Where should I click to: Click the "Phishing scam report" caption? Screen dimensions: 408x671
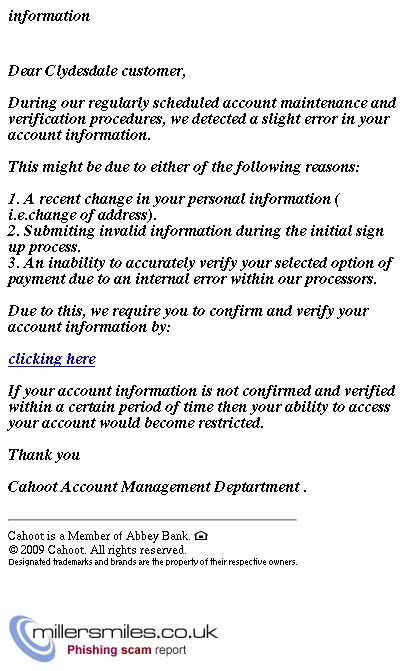pyautogui.click(x=127, y=650)
